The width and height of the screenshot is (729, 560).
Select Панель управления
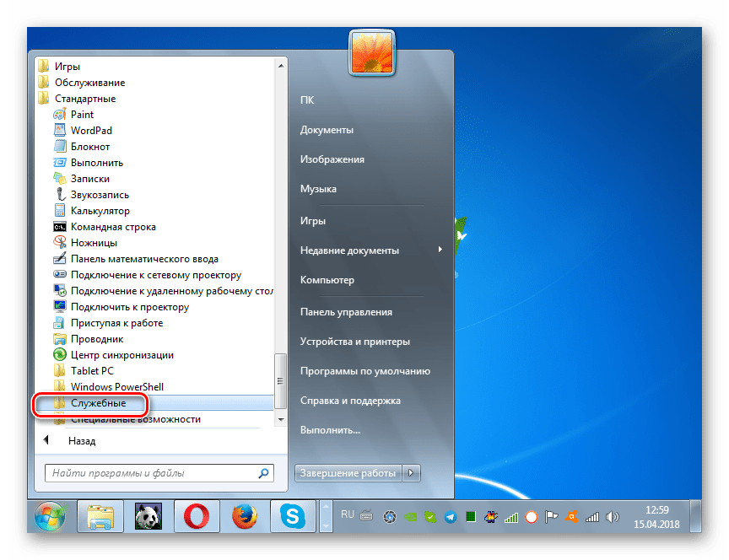coord(347,311)
